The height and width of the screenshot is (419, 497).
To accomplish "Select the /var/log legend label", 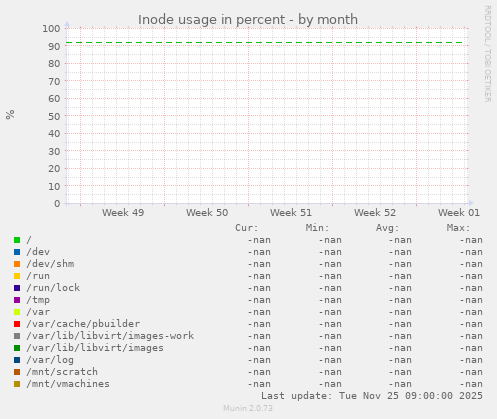I will 50,360.
